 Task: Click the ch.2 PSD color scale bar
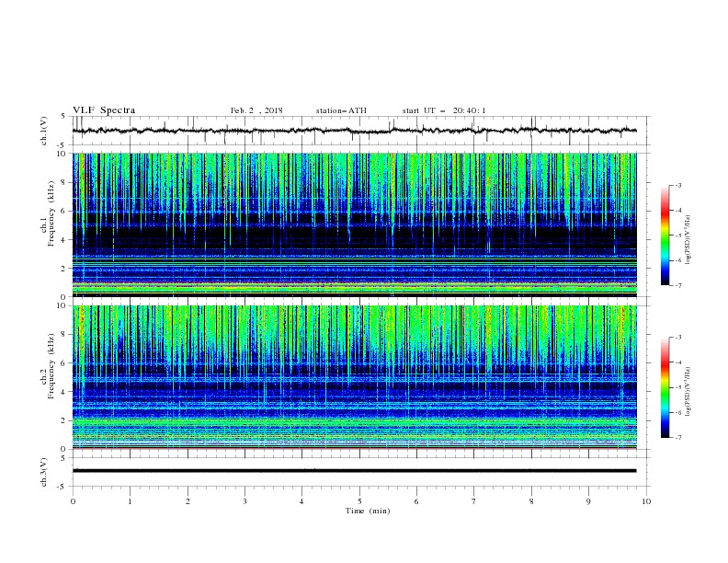point(665,387)
